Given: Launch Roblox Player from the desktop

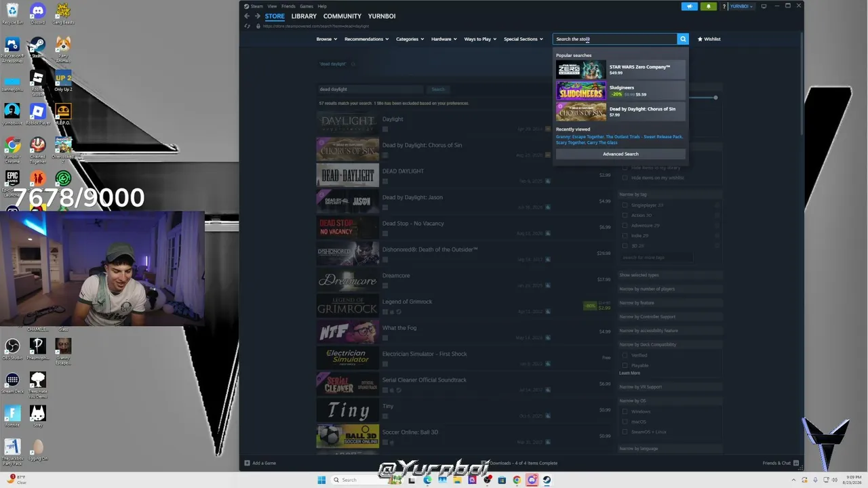Looking at the screenshot, I should (x=37, y=114).
